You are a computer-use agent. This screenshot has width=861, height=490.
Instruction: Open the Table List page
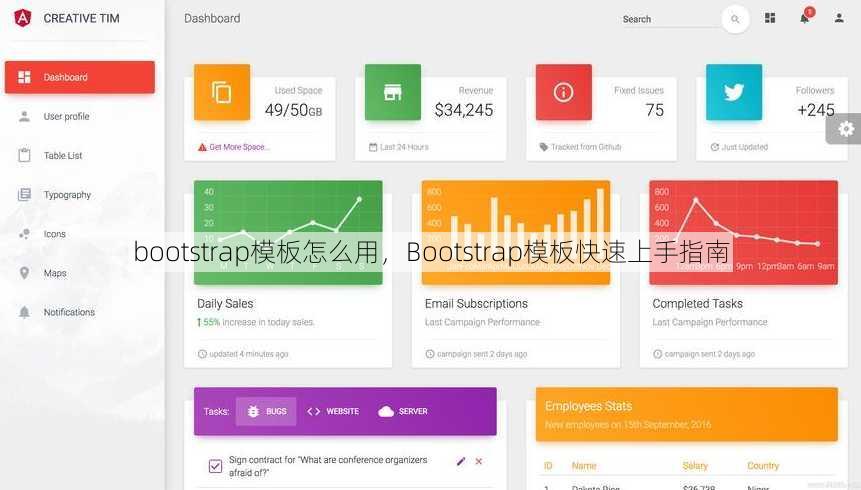pyautogui.click(x=63, y=155)
